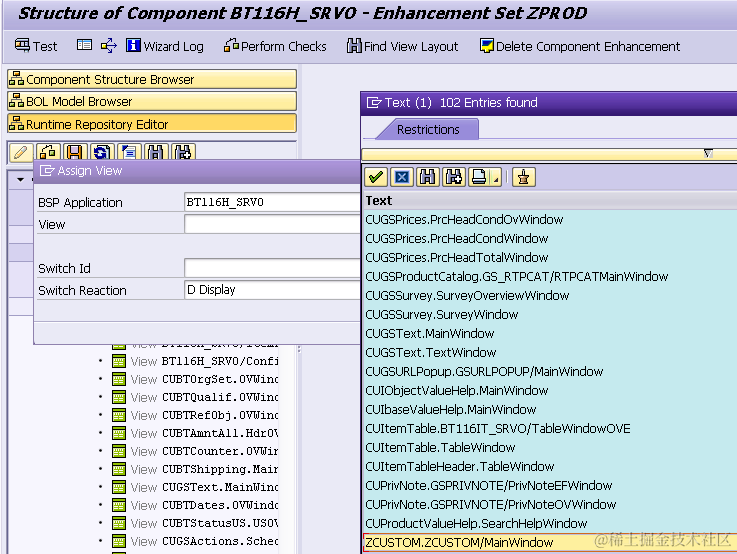This screenshot has width=737, height=554.
Task: Select CUPrivNote.GSPRIVNOTE/PrivNoteEFWindow entry
Action: pyautogui.click(x=488, y=485)
